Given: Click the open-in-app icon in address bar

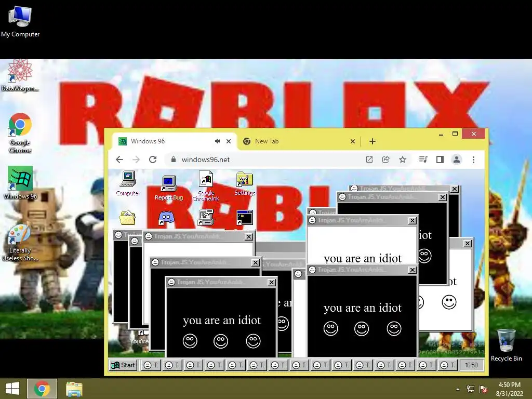Looking at the screenshot, I should point(369,159).
